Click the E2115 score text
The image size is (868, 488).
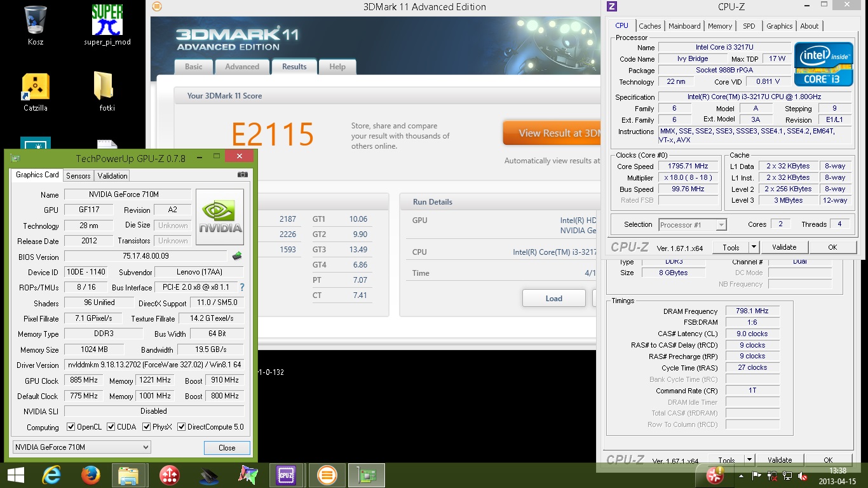(x=273, y=134)
